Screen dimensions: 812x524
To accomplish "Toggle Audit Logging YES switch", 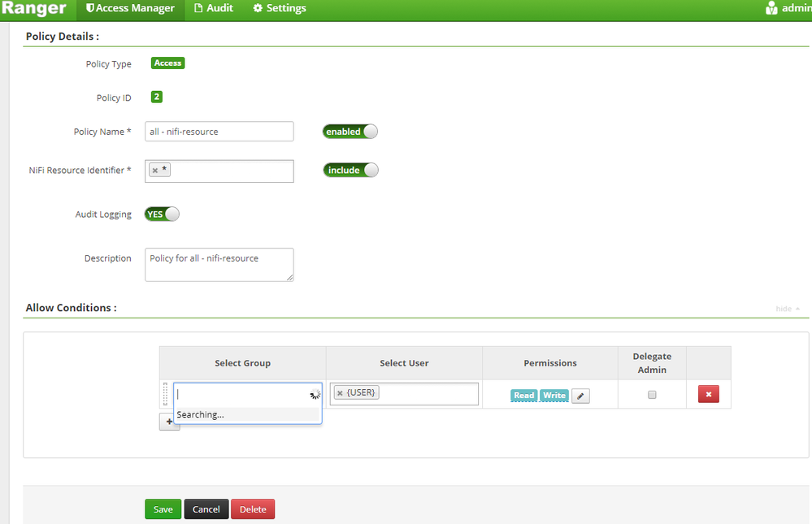I will [x=162, y=214].
